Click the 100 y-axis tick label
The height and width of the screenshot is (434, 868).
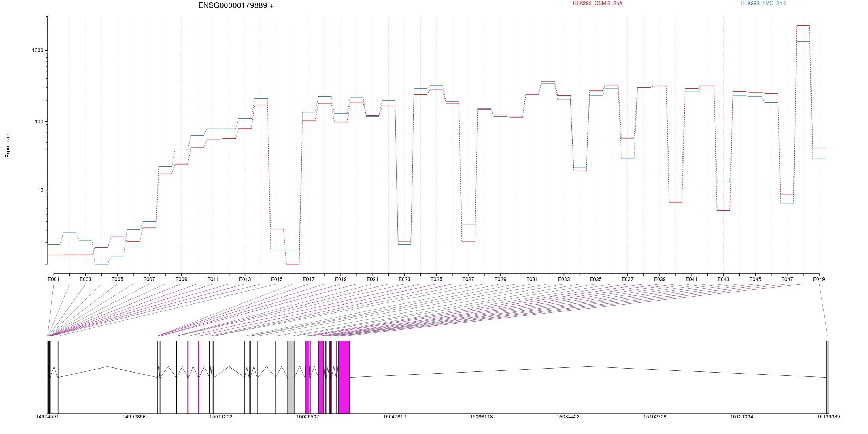(39, 122)
